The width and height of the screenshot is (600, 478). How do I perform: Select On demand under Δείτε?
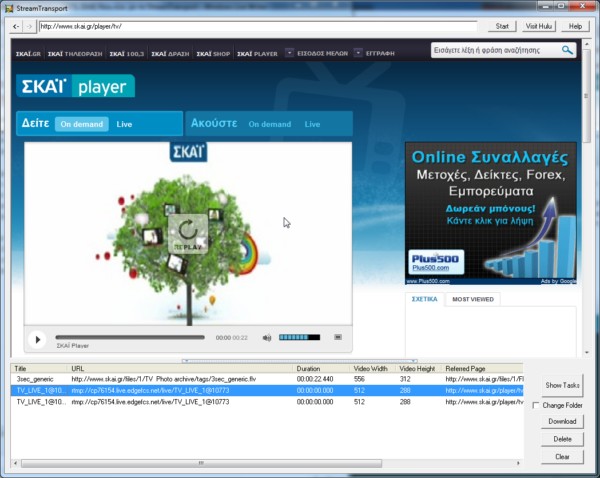(82, 124)
